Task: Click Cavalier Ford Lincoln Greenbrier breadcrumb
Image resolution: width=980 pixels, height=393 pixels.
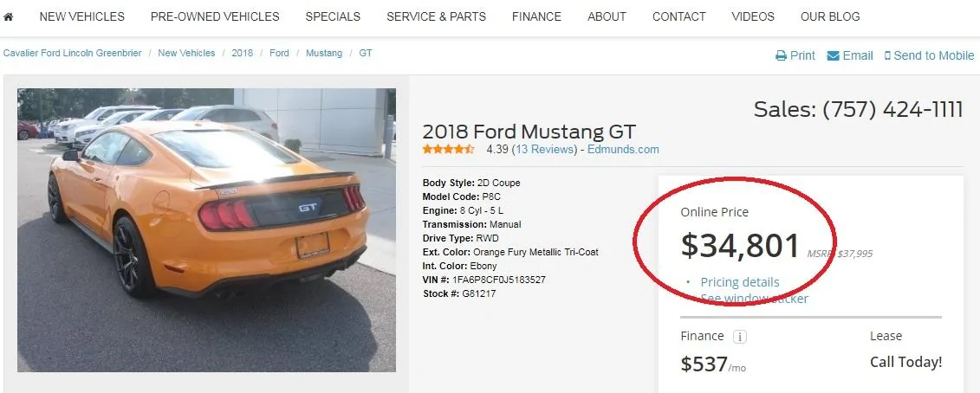Action: coord(73,53)
